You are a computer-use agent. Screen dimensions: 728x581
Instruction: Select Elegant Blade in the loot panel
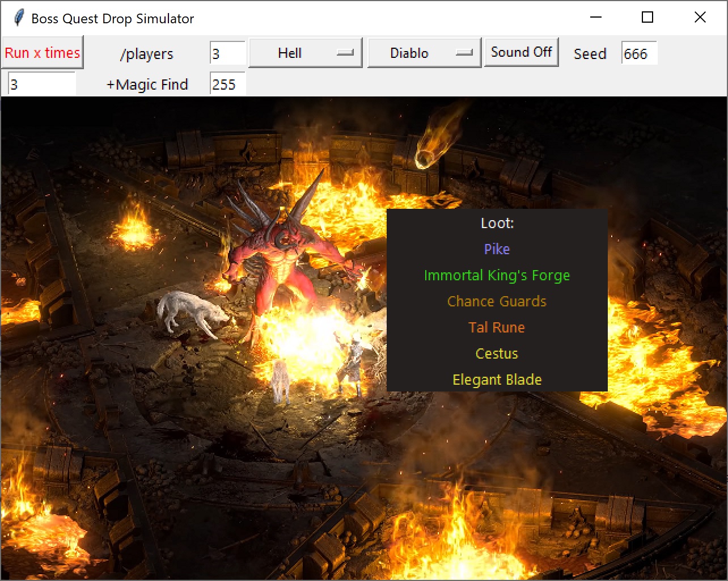(x=497, y=380)
